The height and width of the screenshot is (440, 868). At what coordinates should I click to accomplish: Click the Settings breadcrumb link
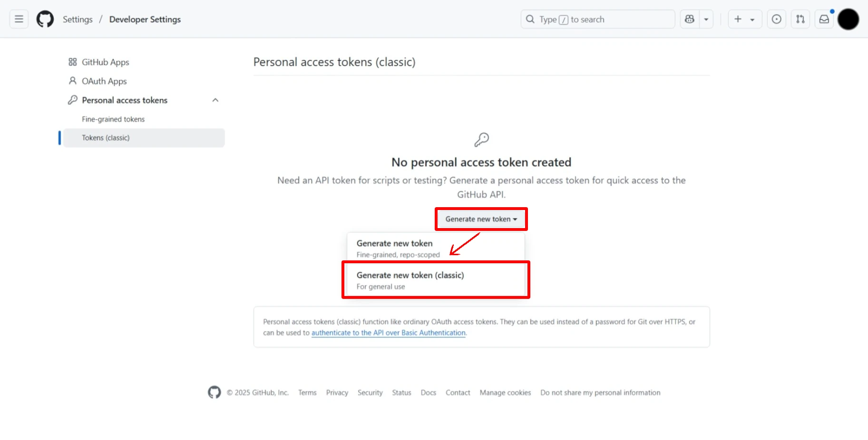click(x=78, y=19)
